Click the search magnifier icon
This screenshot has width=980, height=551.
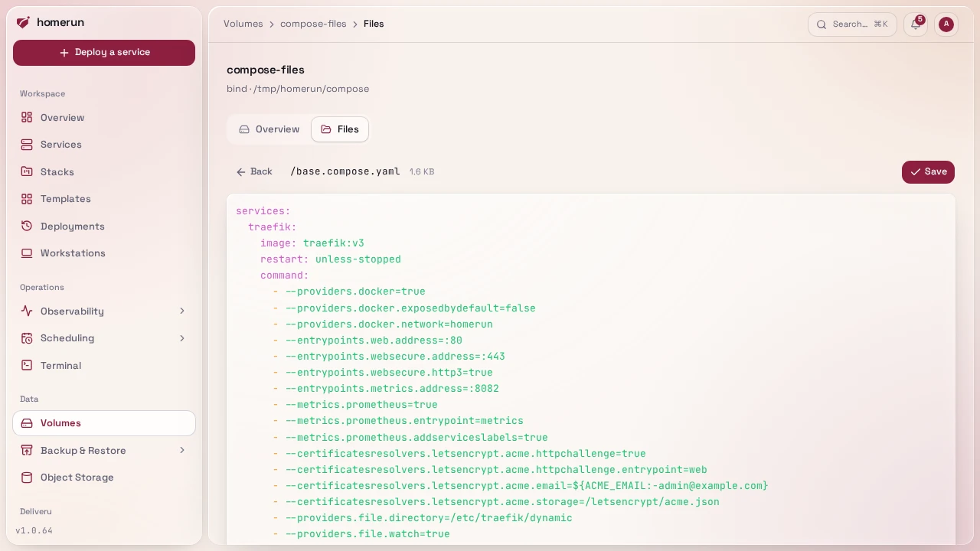822,24
